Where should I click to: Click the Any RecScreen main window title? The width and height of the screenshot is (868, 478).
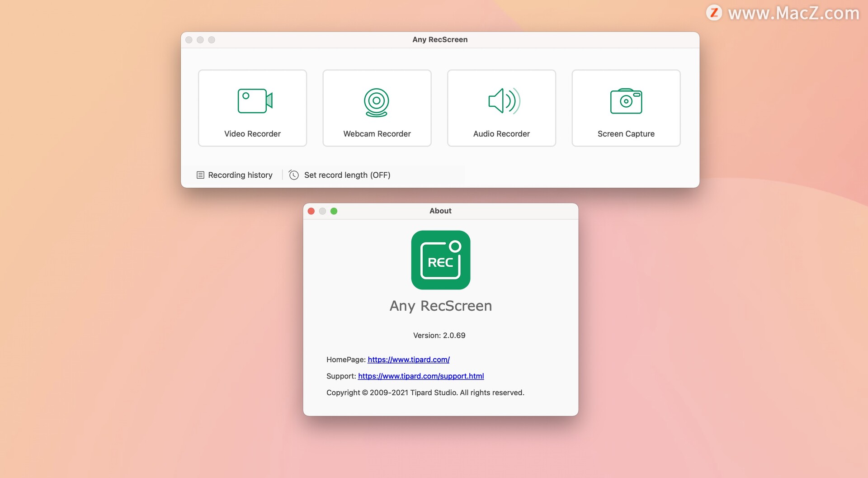click(x=440, y=39)
